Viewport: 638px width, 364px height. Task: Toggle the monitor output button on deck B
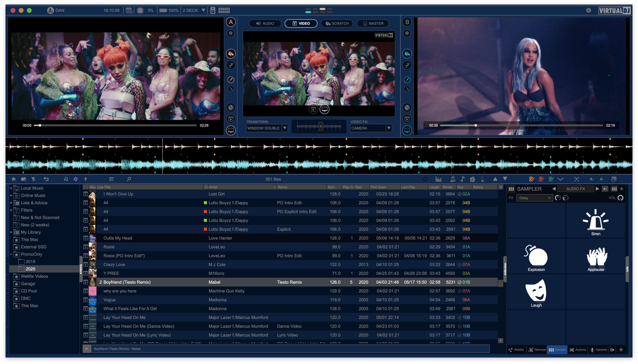(407, 130)
